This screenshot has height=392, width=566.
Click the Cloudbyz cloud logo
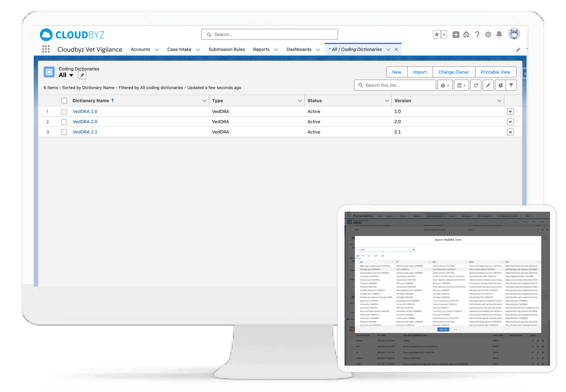click(46, 35)
